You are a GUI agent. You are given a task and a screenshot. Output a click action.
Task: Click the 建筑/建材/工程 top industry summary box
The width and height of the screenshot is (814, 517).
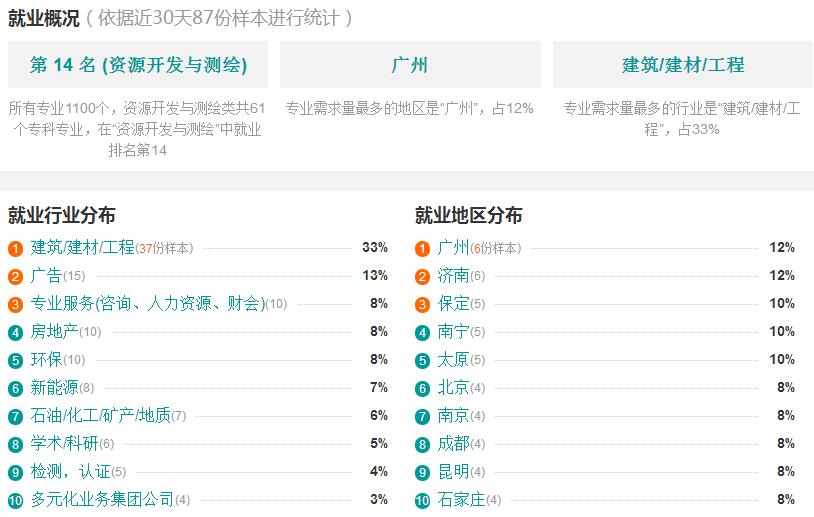point(683,65)
